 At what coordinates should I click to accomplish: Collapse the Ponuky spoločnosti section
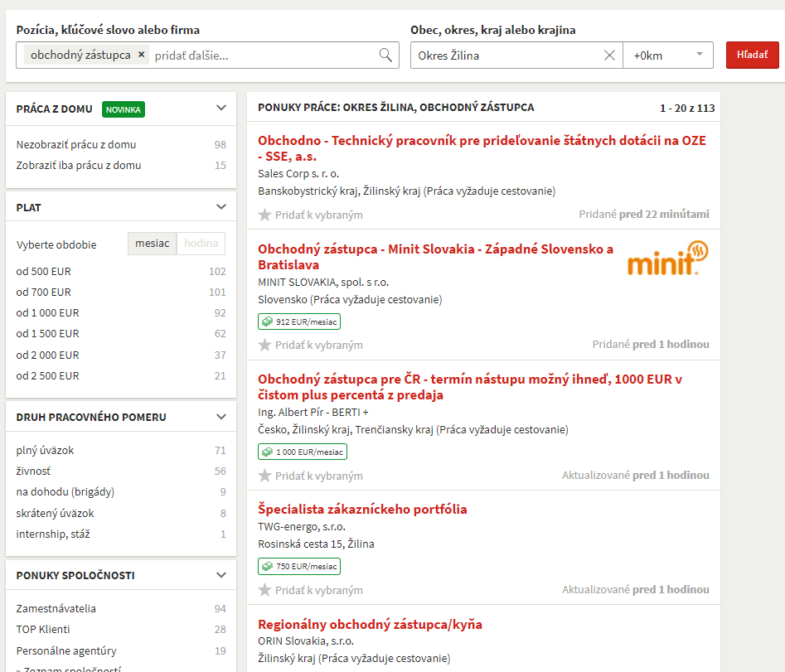[221, 575]
